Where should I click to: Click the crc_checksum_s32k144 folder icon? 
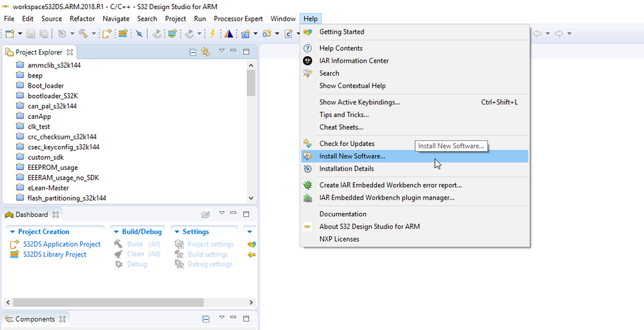(x=20, y=136)
